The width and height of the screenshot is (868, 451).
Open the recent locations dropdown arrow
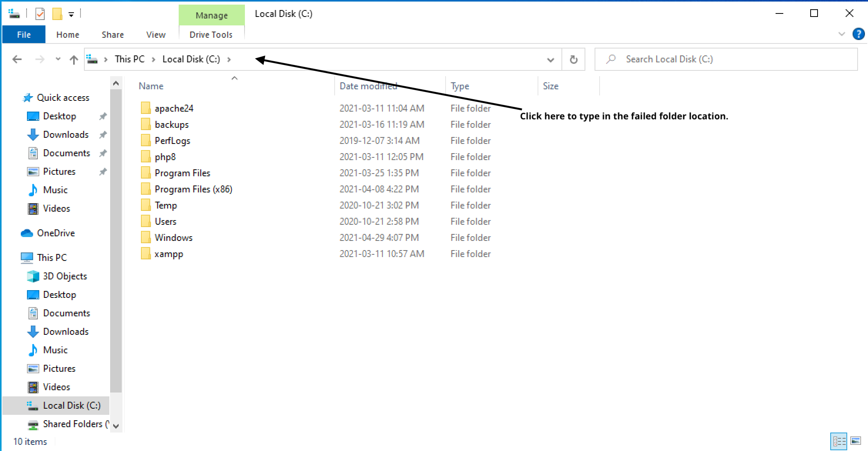(58, 59)
